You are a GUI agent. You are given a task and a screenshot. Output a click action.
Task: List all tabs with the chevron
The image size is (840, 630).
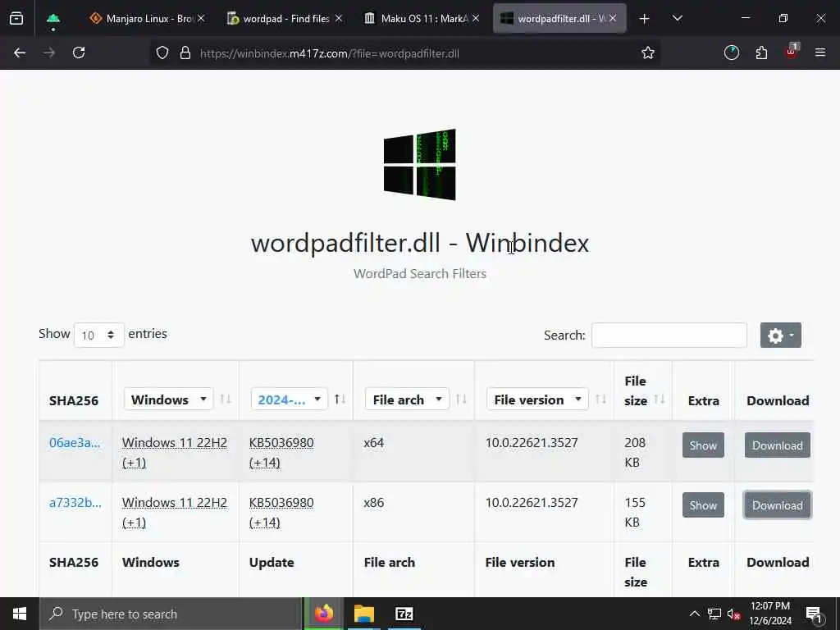[677, 19]
